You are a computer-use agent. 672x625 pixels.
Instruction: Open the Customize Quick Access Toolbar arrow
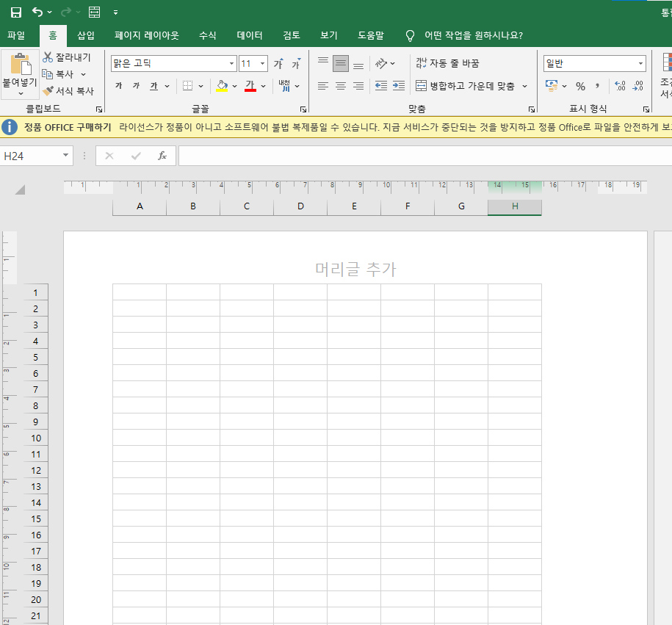[116, 12]
